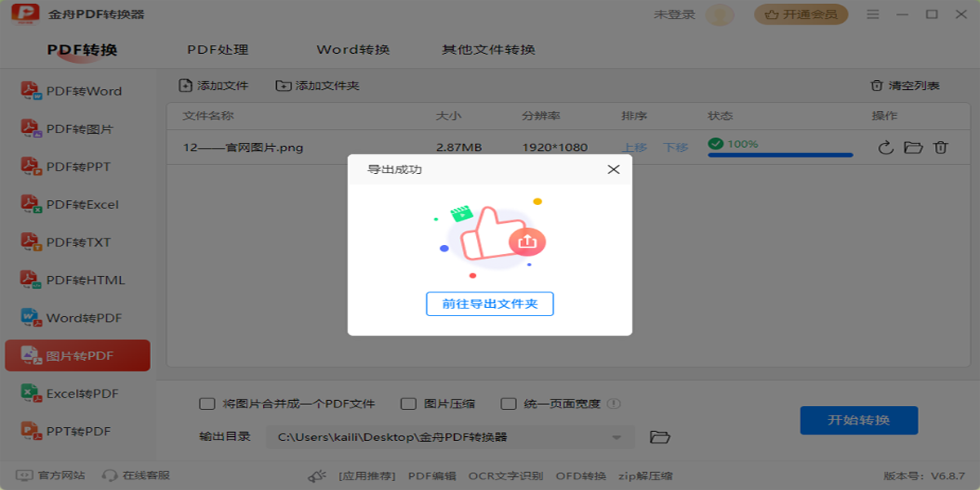Viewport: 980px width, 490px height.
Task: Click the user avatar icon
Action: coord(719,15)
